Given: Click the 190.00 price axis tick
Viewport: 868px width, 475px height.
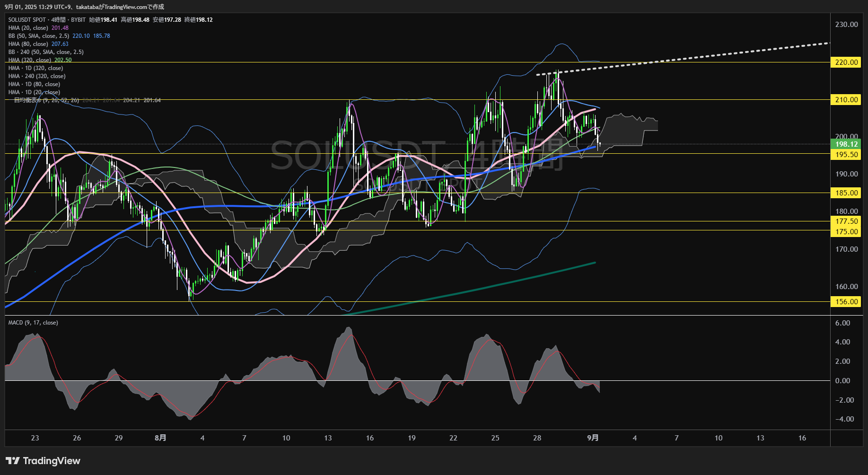Looking at the screenshot, I should coord(846,174).
